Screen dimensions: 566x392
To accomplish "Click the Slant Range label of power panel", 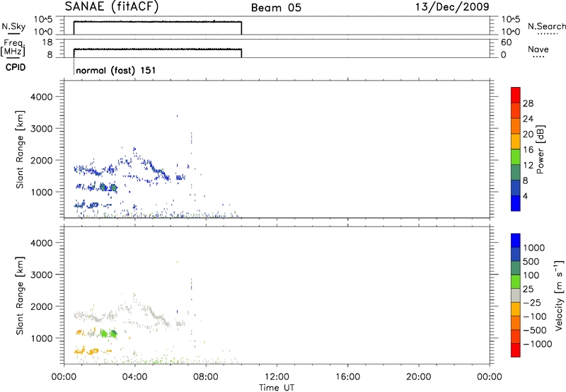I will coord(20,149).
